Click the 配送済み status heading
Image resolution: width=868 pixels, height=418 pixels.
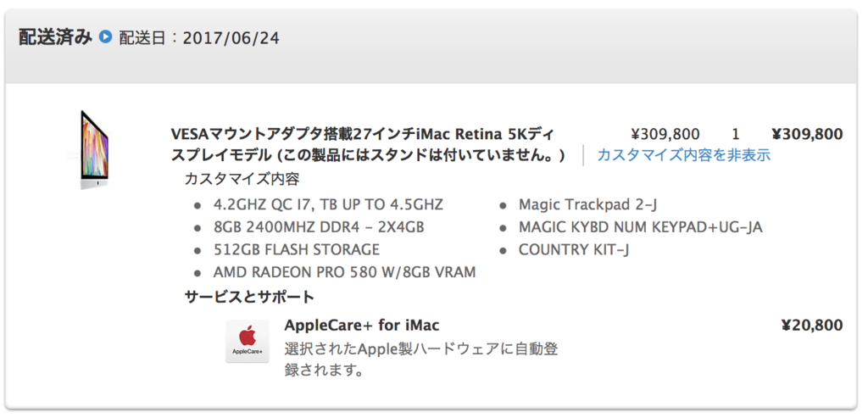coord(55,37)
